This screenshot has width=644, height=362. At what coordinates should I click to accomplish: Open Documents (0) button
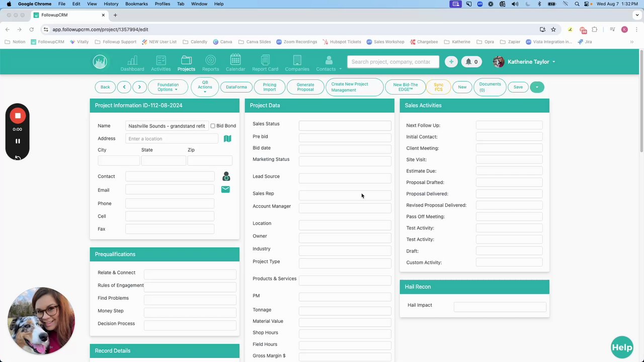click(x=490, y=87)
